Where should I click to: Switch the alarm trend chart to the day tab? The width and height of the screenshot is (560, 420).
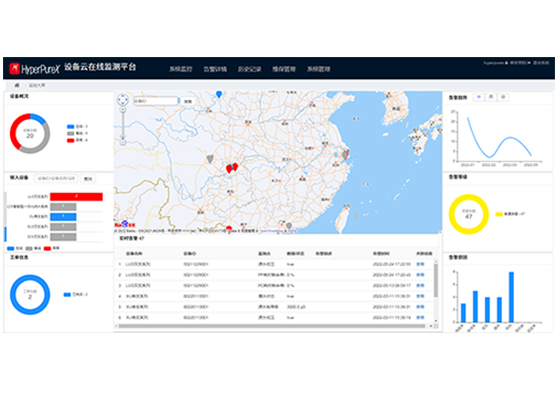tap(503, 97)
